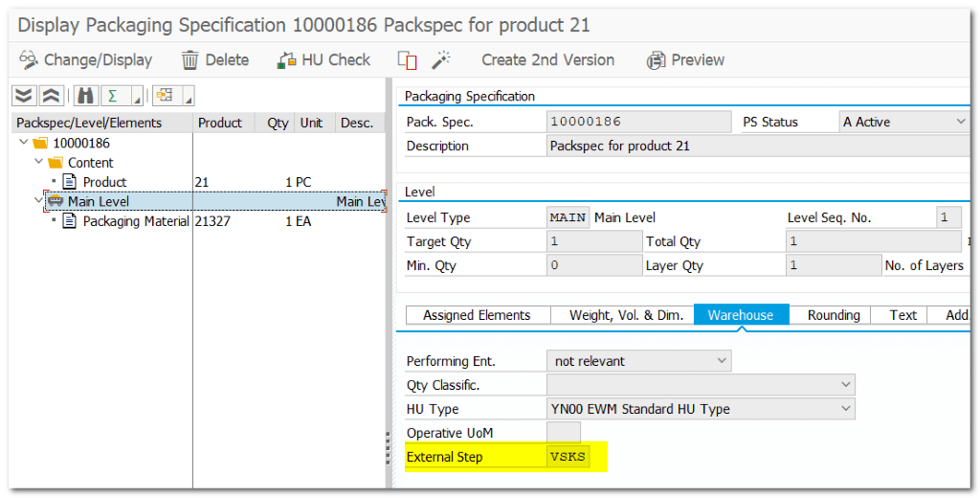This screenshot has width=980, height=498.
Task: Click the External Step field VSKS
Action: coord(568,457)
